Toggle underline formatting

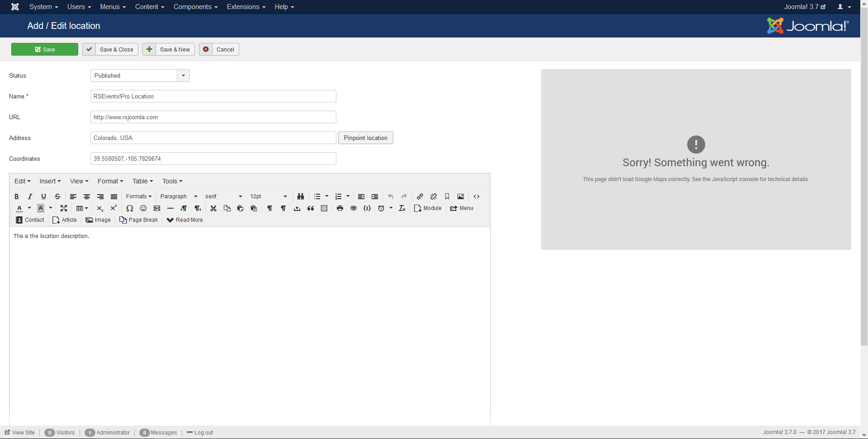(x=43, y=196)
